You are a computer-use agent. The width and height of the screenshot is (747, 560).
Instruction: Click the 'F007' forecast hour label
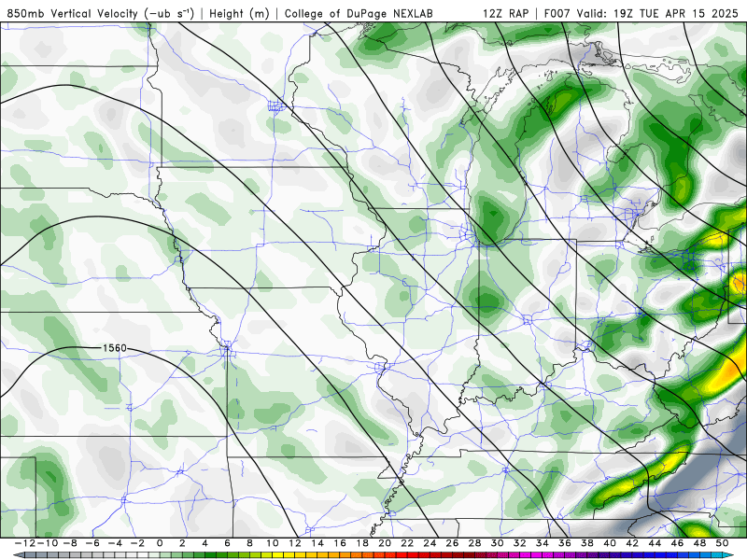[557, 14]
